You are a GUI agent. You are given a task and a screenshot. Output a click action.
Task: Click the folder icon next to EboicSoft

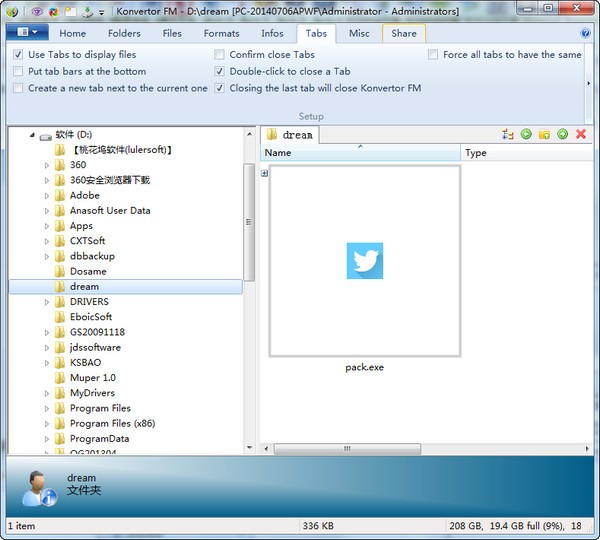[x=60, y=317]
